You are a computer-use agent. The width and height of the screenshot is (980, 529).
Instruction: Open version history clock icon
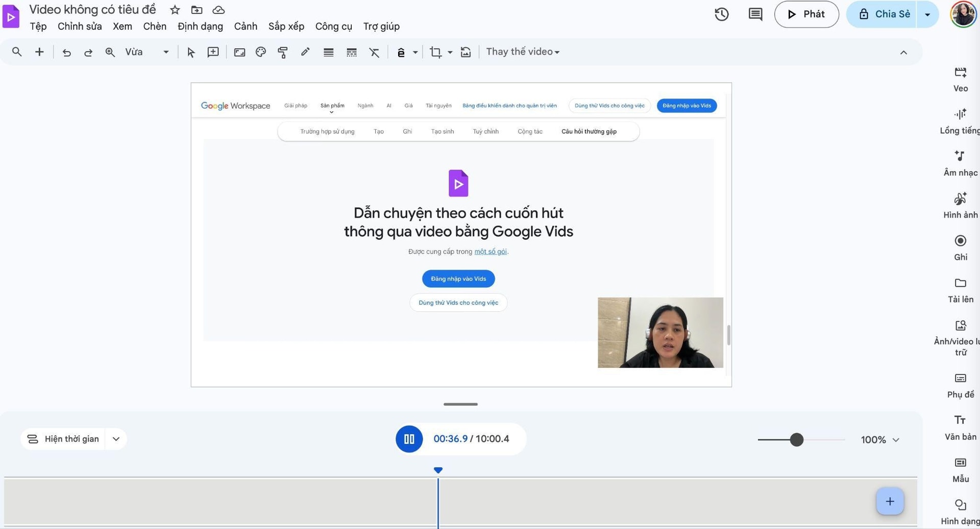722,14
